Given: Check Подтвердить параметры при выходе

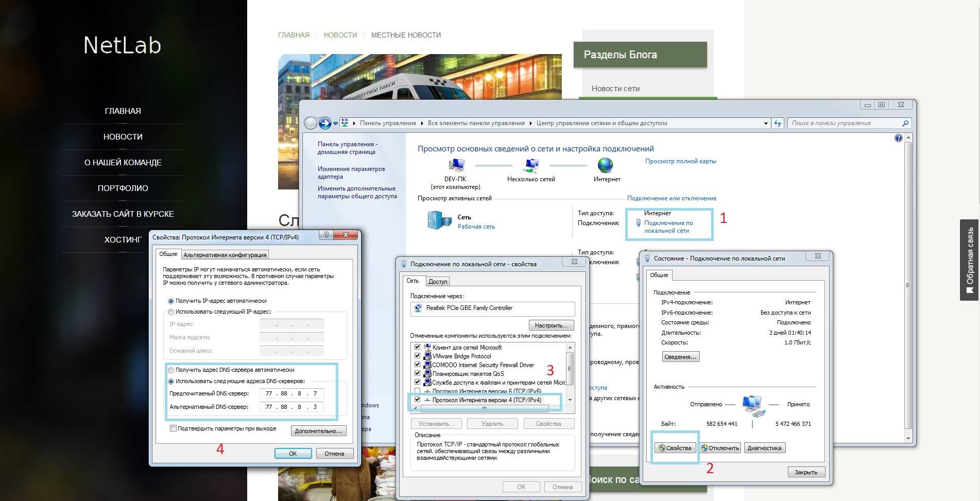Looking at the screenshot, I should pos(173,428).
